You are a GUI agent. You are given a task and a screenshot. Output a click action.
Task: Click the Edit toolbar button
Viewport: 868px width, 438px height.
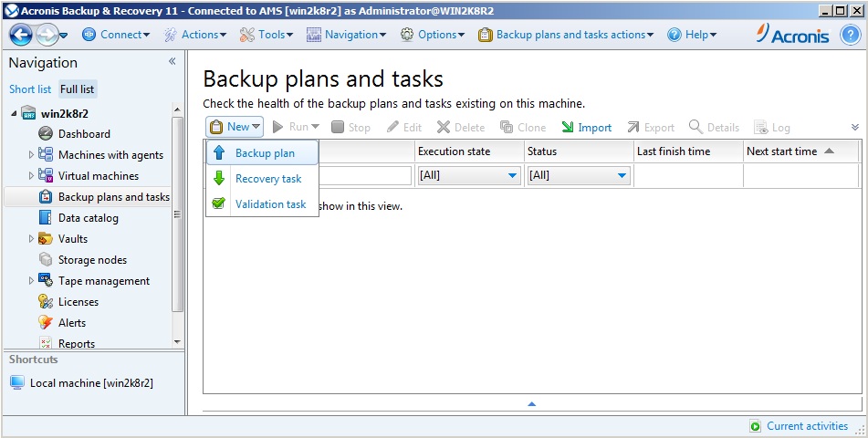point(404,128)
